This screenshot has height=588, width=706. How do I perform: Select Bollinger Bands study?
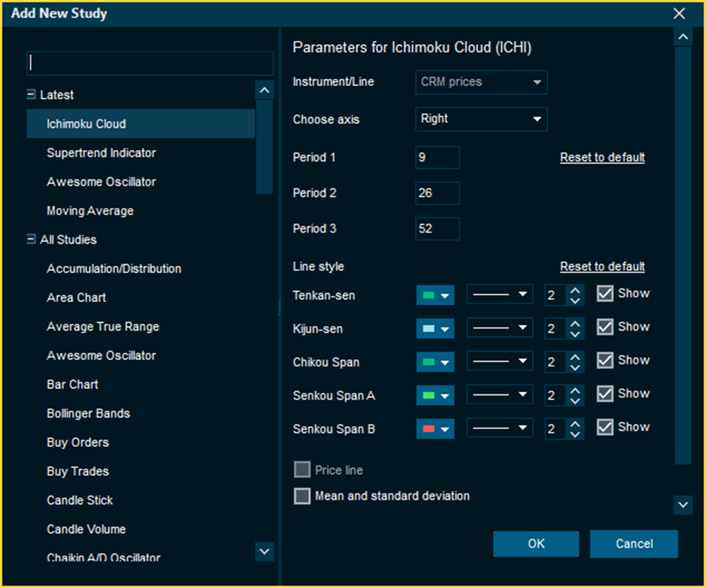[88, 413]
